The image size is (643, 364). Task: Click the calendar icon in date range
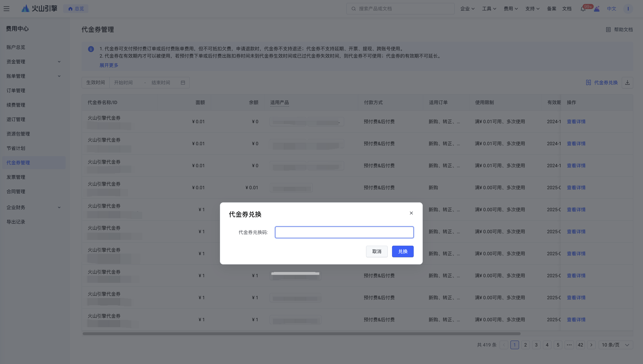[183, 82]
